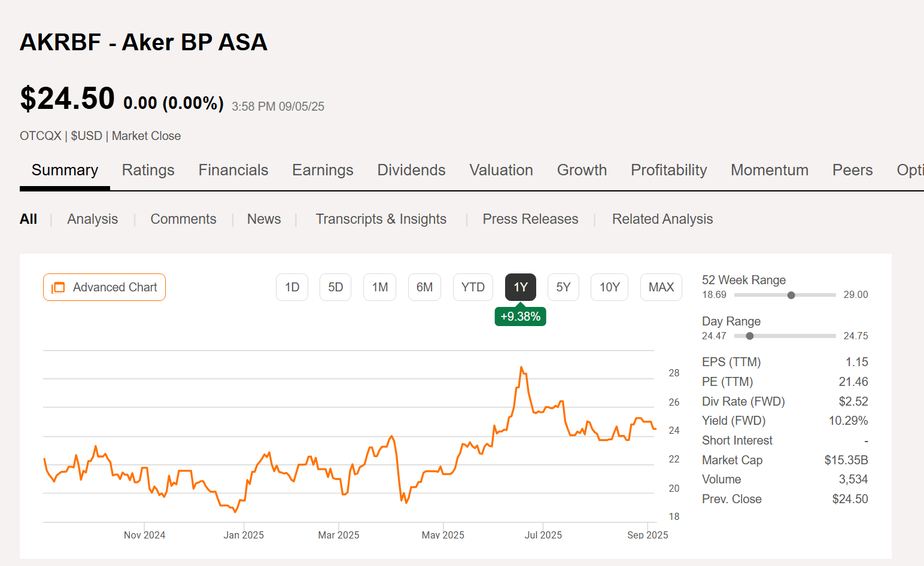
Task: Click the 52 Week Range slider marker
Action: tap(791, 295)
